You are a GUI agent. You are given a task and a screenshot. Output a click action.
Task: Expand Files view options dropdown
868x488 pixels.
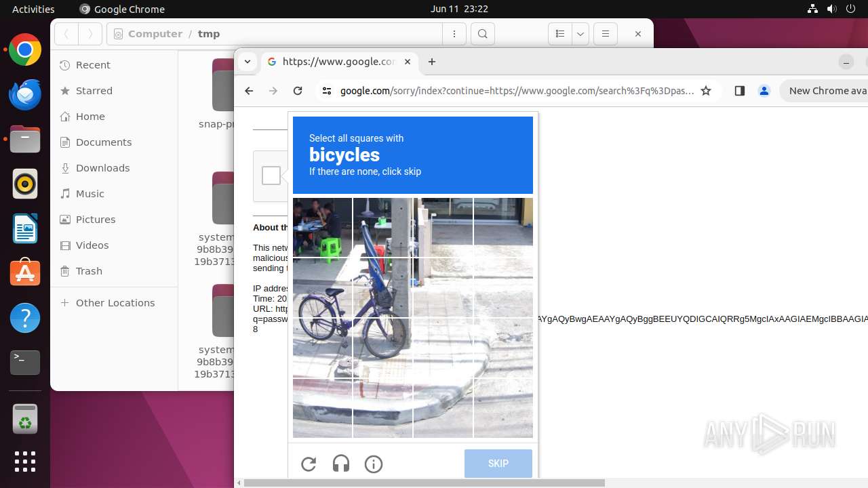tap(580, 34)
